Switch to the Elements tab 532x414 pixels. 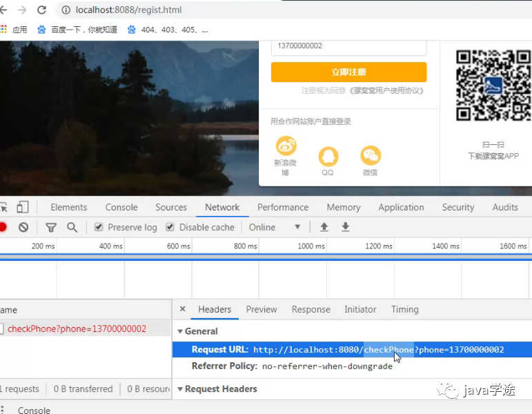[x=69, y=207]
